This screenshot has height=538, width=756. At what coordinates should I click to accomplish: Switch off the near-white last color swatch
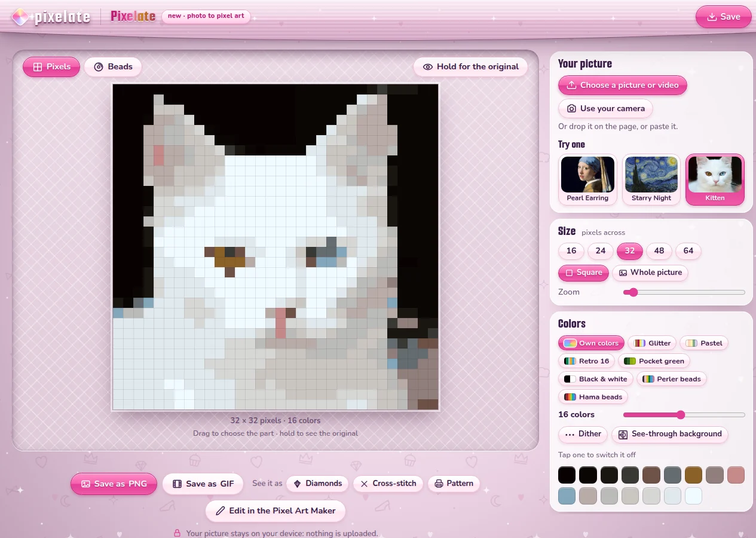coord(693,496)
